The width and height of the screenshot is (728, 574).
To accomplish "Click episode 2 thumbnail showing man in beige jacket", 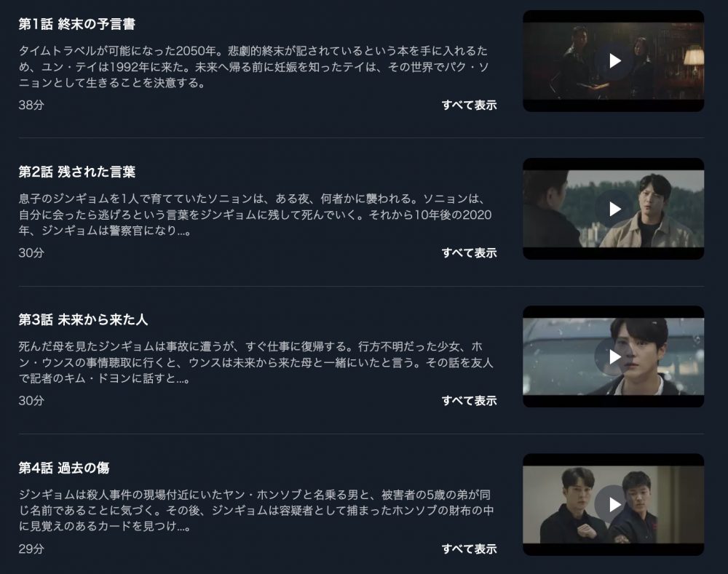I will (x=613, y=209).
